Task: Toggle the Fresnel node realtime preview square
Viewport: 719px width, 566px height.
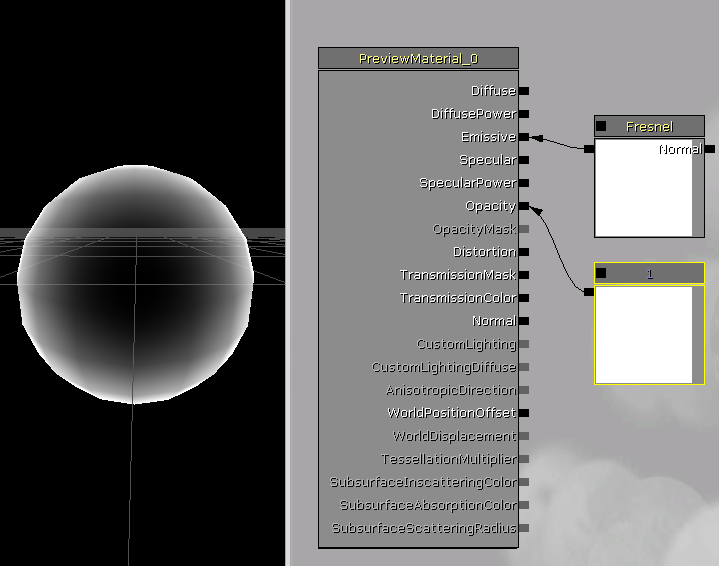Action: (601, 126)
